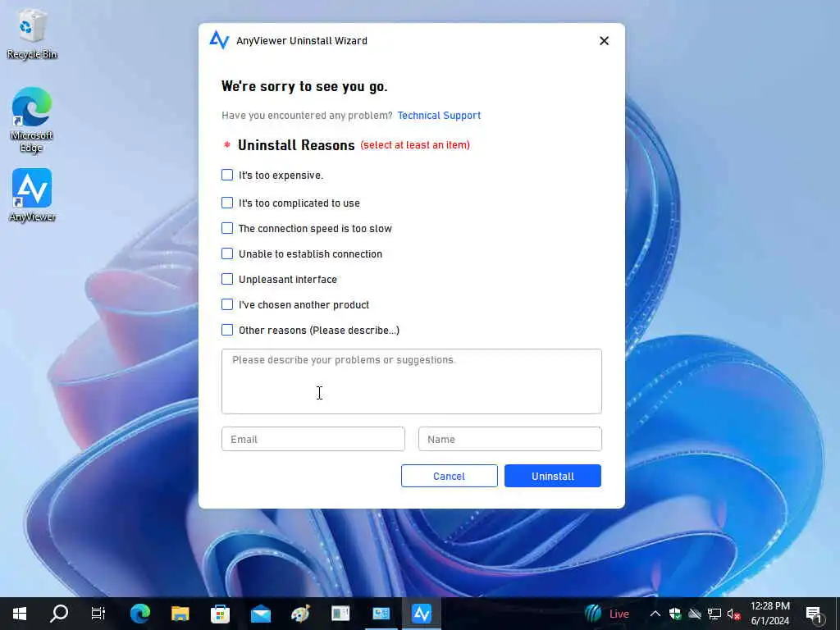840x630 pixels.
Task: Open the notification center icon
Action: coord(814,614)
